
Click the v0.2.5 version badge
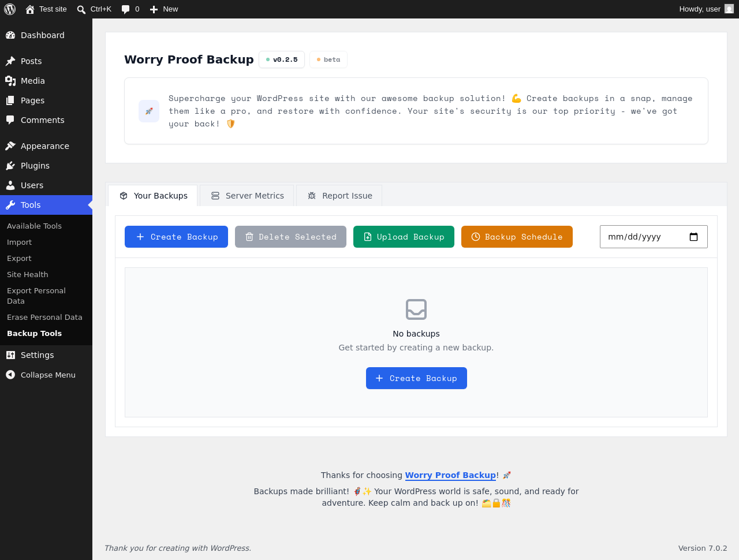click(x=282, y=59)
